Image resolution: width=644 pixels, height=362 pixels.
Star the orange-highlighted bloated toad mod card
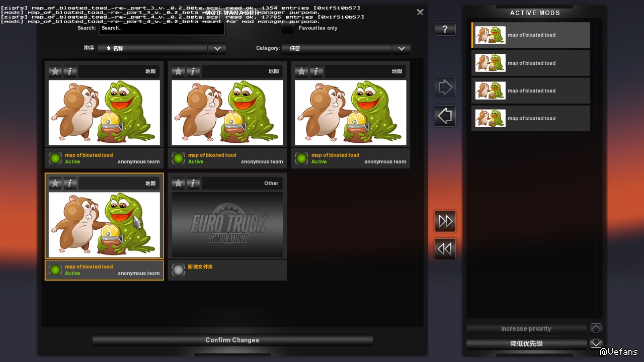tap(55, 184)
